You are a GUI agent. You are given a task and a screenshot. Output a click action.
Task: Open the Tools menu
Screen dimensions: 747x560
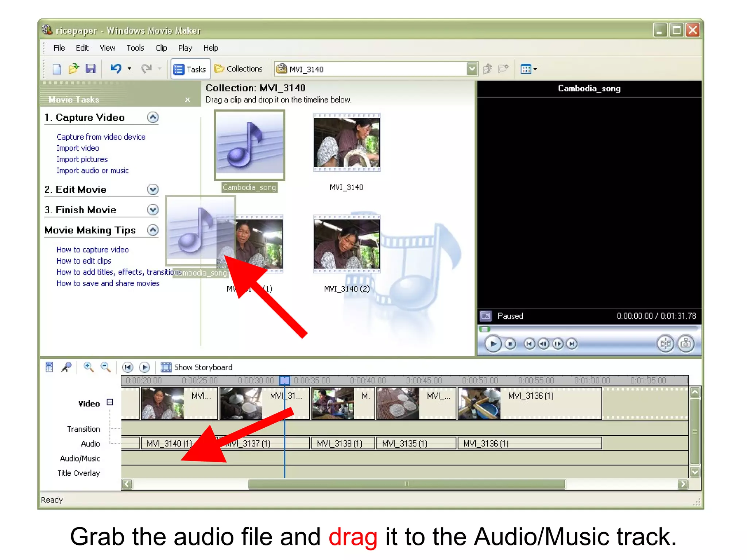point(135,48)
